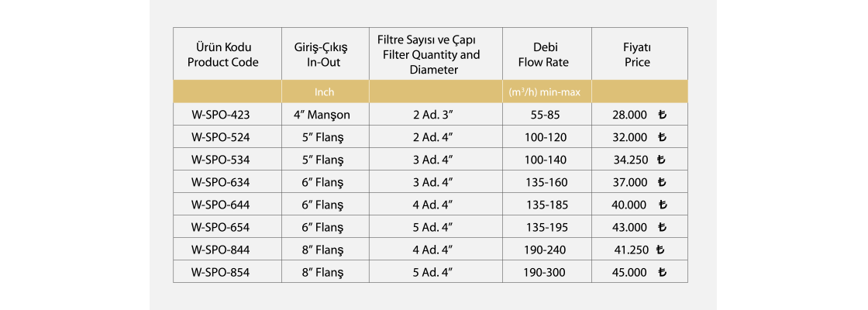Click the lira symbol beside price 45.000
The width and height of the screenshot is (868, 310).
tap(661, 273)
